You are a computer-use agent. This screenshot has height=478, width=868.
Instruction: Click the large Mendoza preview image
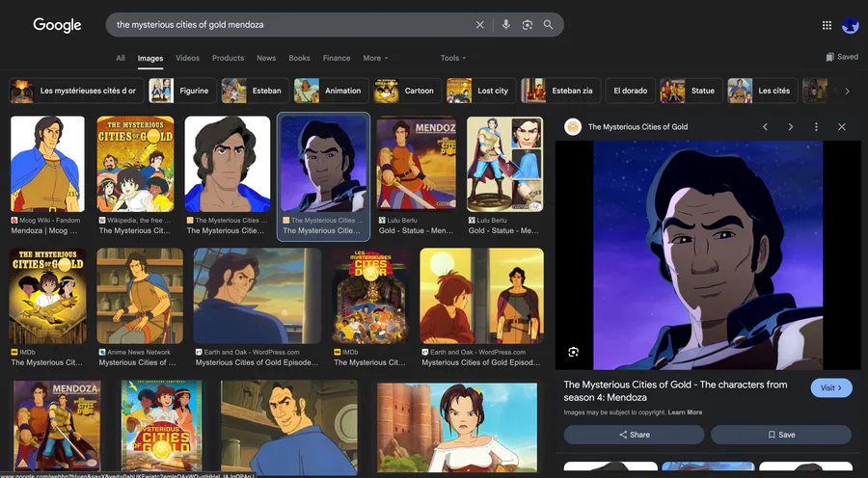[708, 255]
